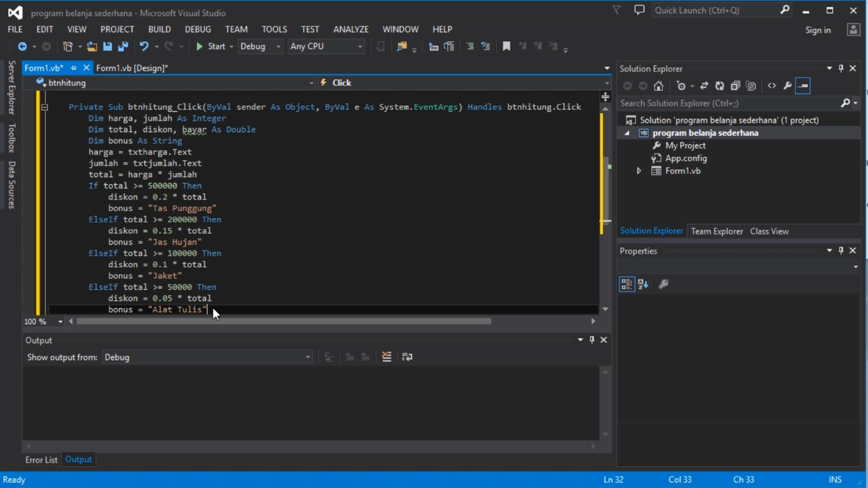
Task: Open the Server Explorer side tab
Action: [x=11, y=88]
